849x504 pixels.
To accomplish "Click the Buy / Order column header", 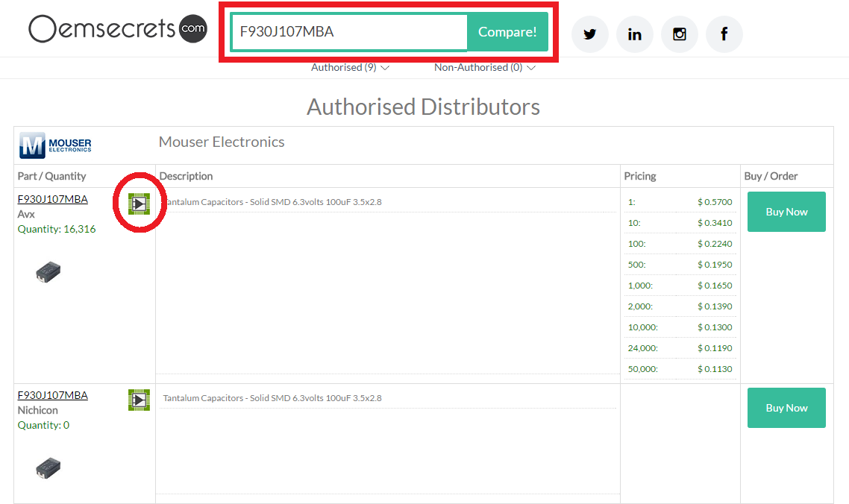I will pos(771,176).
